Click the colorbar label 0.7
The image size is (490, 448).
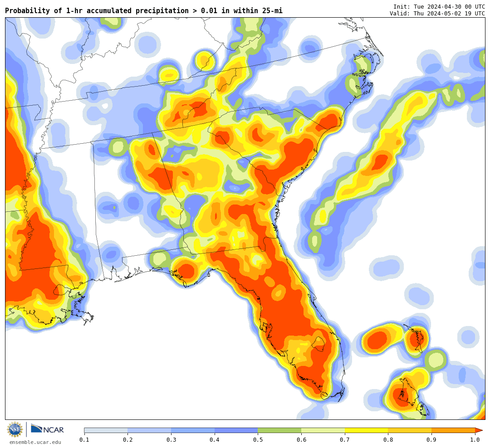(345, 440)
